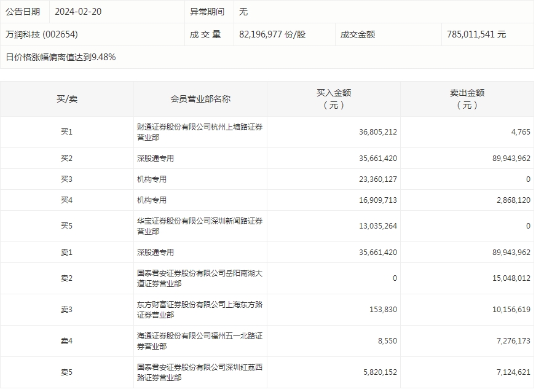Click 华宝证券 深圳新闻路 branch name

coord(200,226)
